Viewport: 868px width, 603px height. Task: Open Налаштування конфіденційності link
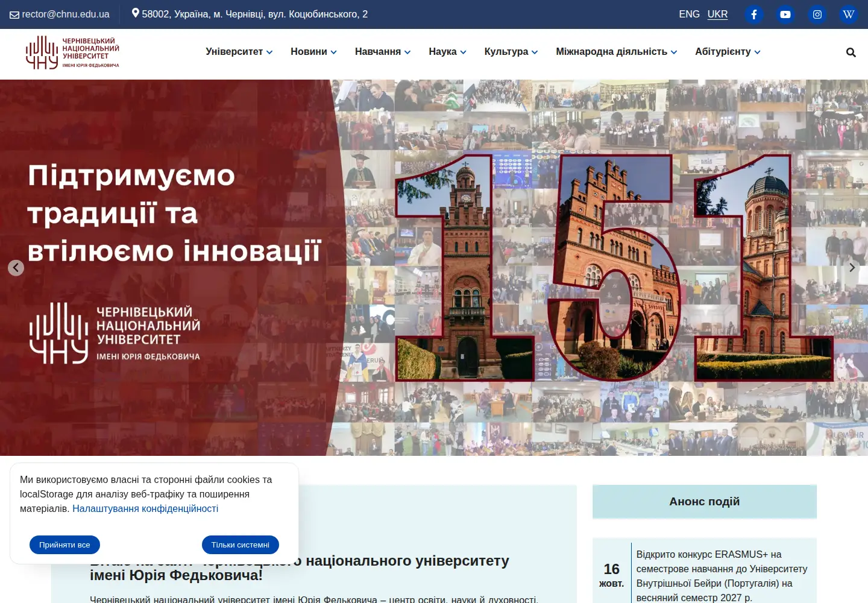(x=145, y=509)
